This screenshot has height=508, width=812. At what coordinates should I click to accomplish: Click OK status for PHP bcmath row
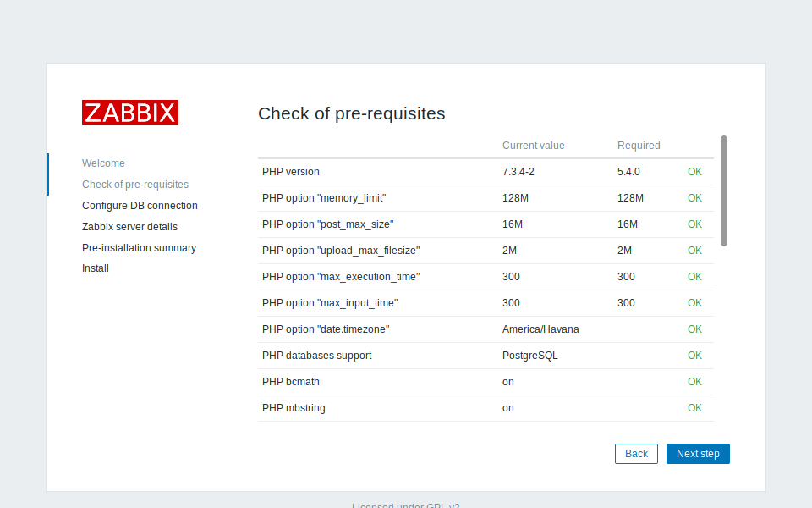(694, 382)
